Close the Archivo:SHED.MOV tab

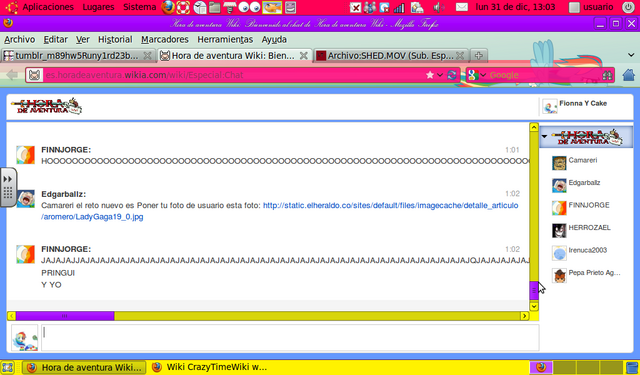point(460,55)
